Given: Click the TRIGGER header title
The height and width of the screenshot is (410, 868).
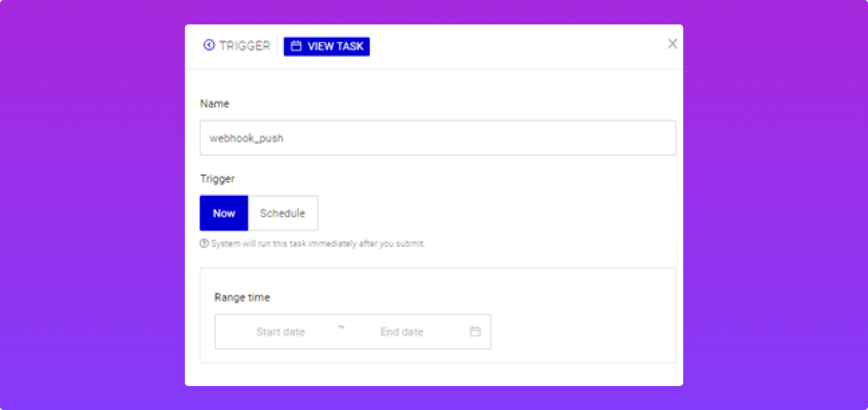Looking at the screenshot, I should coord(245,46).
